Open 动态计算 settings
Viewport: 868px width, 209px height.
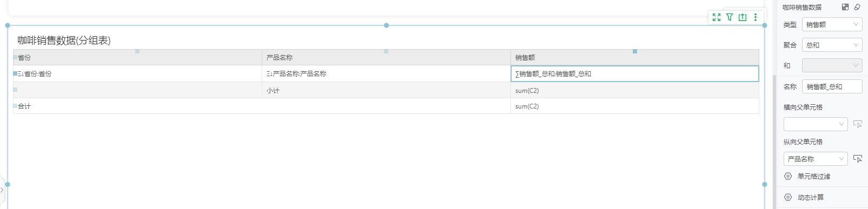pos(811,197)
